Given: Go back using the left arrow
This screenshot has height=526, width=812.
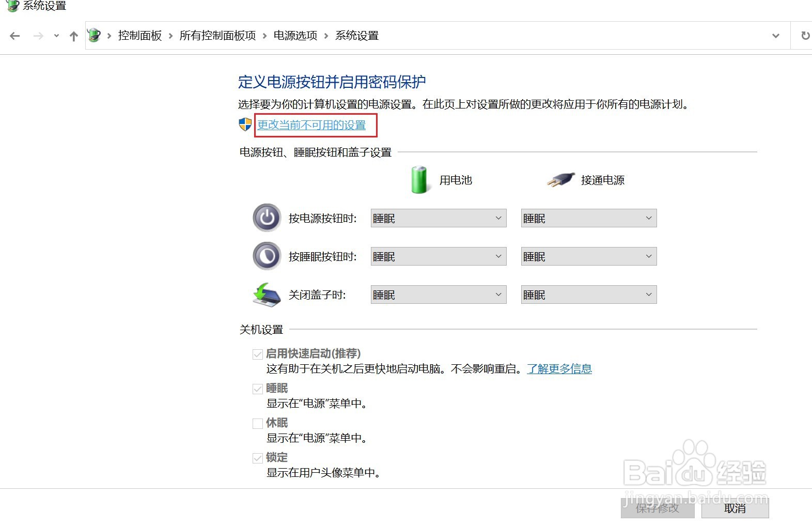Looking at the screenshot, I should (15, 36).
